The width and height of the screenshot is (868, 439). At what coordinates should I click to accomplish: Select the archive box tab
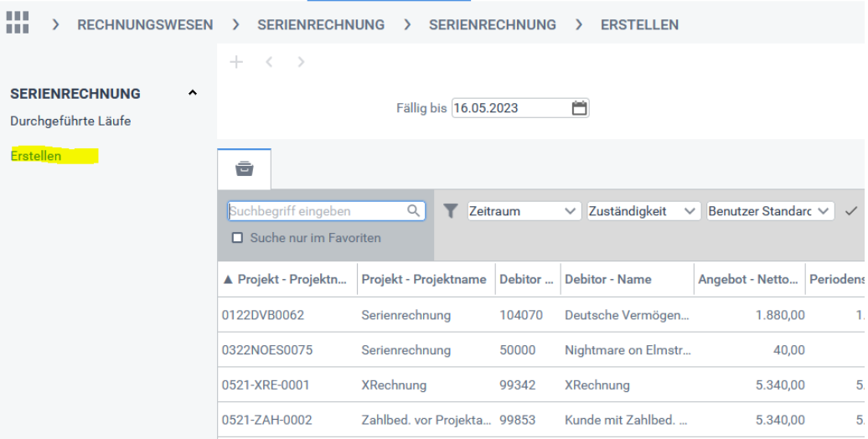tap(244, 168)
